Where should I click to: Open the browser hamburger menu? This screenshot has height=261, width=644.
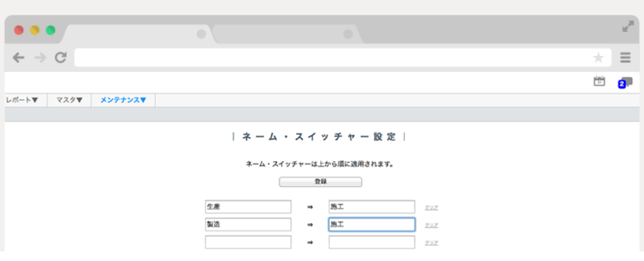coord(625,57)
